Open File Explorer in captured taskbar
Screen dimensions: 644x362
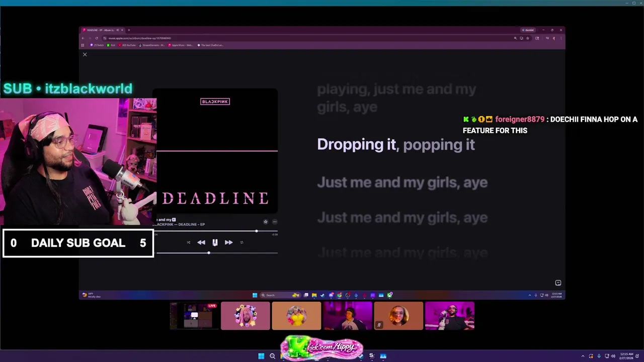click(314, 295)
